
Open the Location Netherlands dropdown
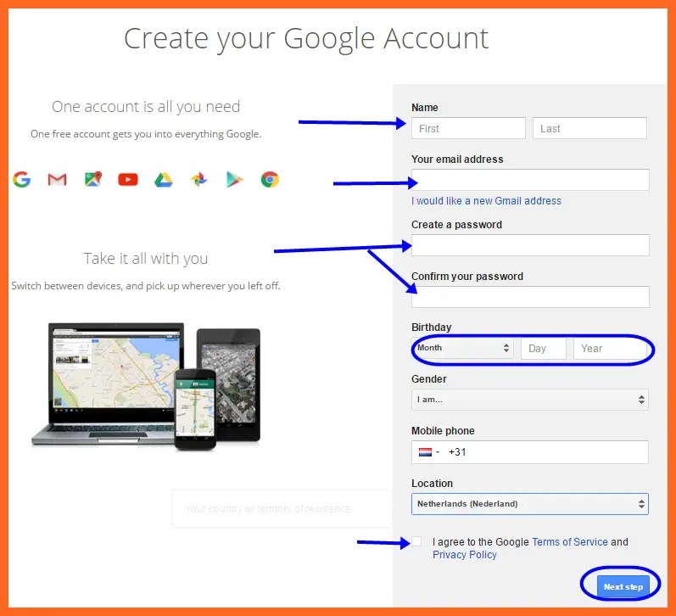[x=530, y=504]
